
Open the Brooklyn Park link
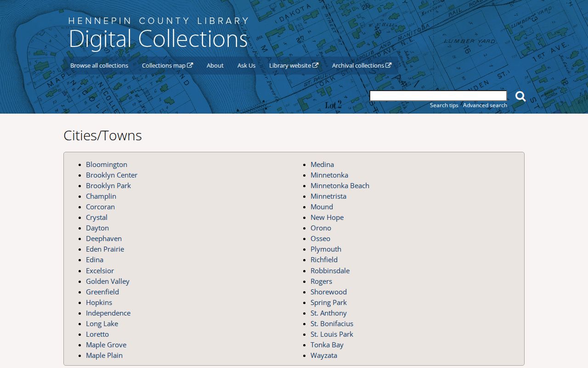click(108, 185)
